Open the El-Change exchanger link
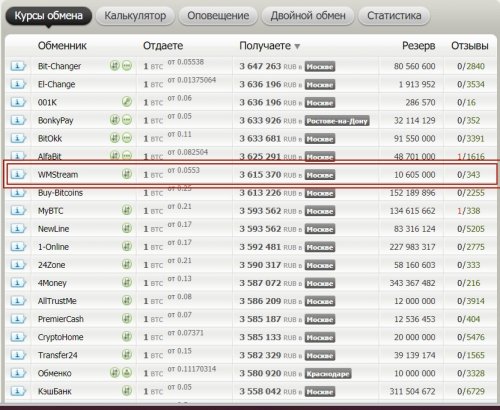Viewport: 500px width, 410px height. tap(56, 84)
